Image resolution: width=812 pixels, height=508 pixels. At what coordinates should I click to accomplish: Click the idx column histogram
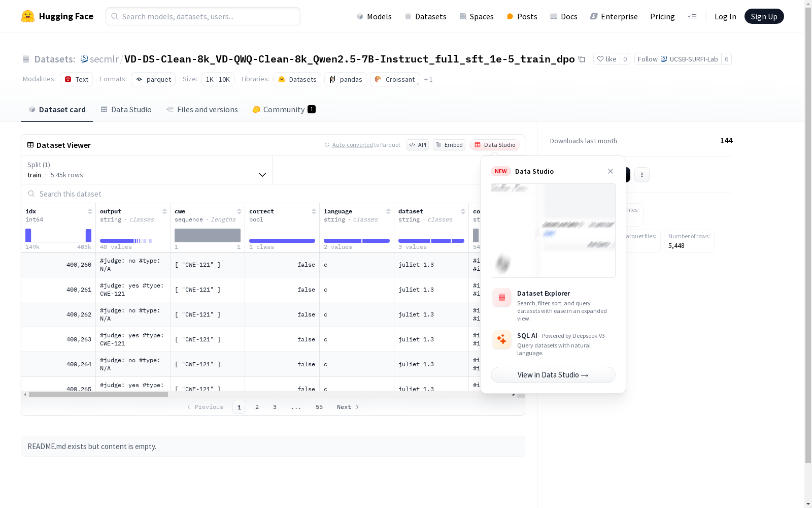[x=58, y=235]
